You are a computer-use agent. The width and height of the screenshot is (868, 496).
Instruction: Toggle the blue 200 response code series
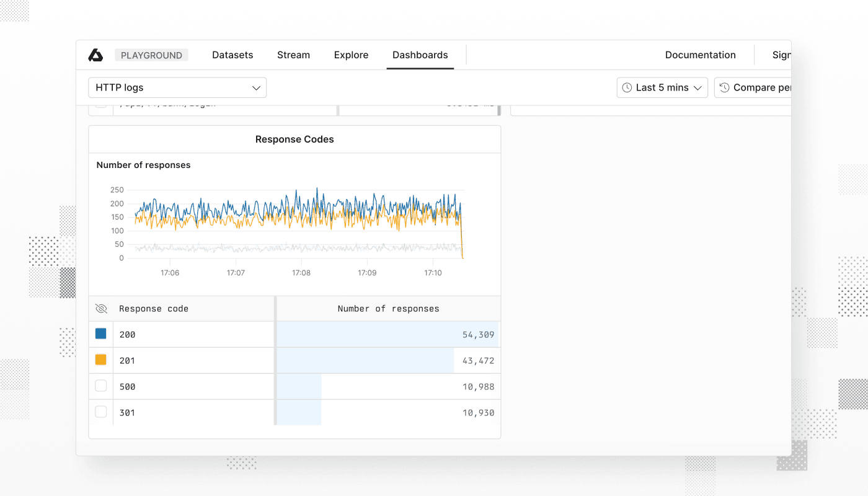pyautogui.click(x=100, y=334)
